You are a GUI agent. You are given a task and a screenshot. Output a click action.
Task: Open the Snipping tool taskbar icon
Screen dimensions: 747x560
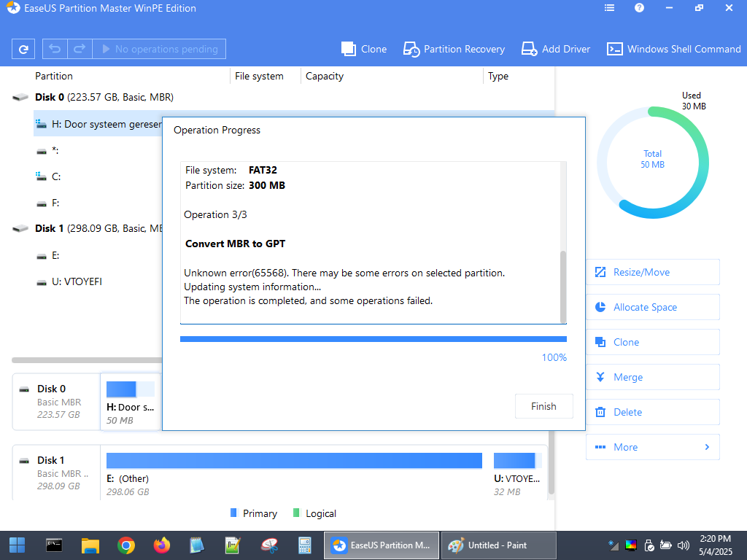269,545
